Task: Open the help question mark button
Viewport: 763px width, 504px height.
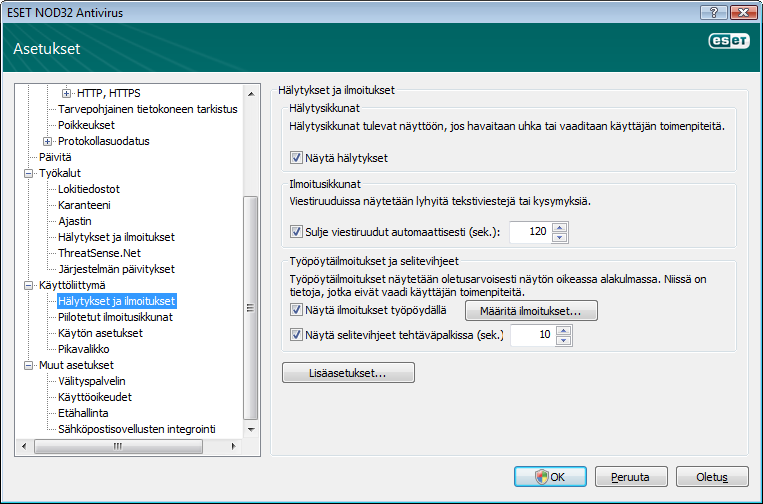Action: [714, 12]
